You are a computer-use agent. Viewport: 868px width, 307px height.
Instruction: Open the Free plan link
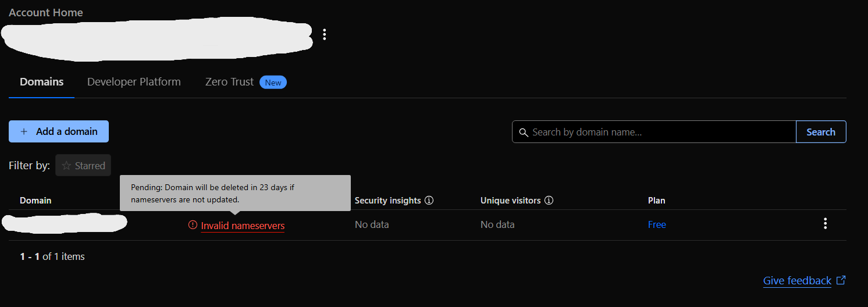point(657,224)
